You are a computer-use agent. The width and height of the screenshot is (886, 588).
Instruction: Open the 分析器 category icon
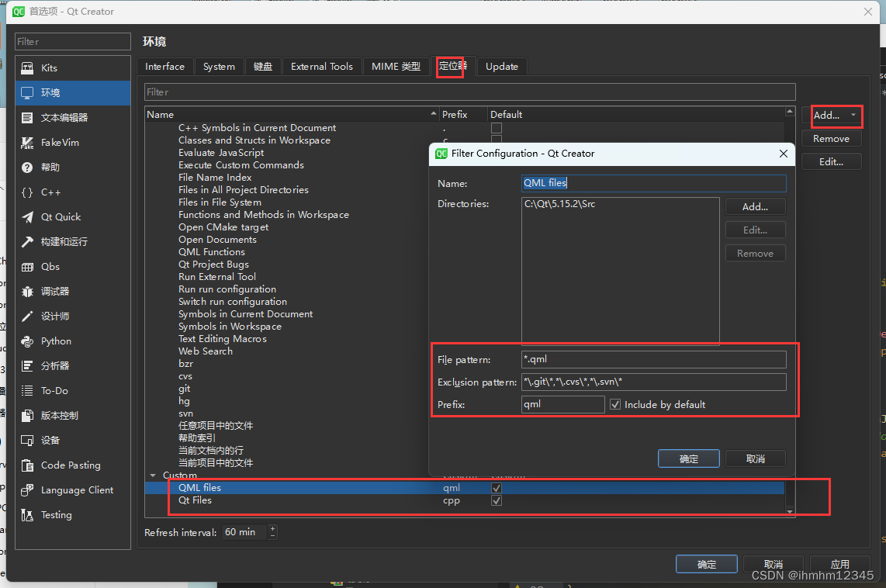27,366
